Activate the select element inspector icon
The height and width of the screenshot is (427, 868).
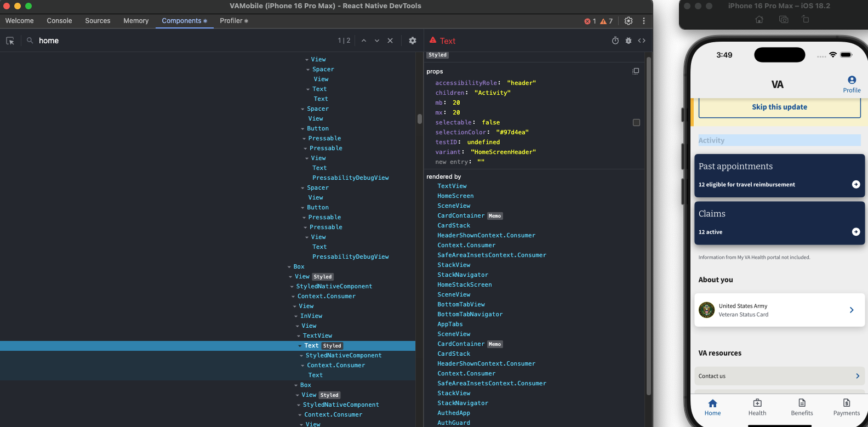(x=10, y=41)
